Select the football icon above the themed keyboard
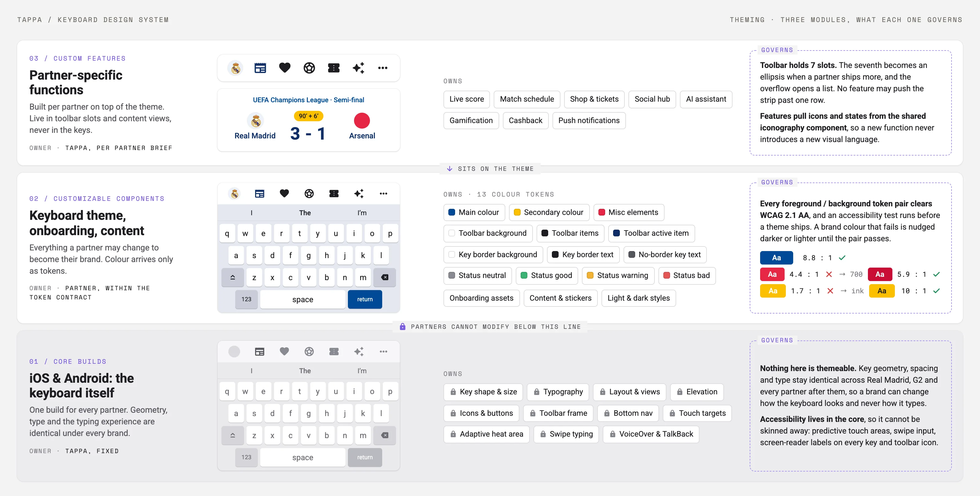This screenshot has height=496, width=980. pyautogui.click(x=309, y=194)
